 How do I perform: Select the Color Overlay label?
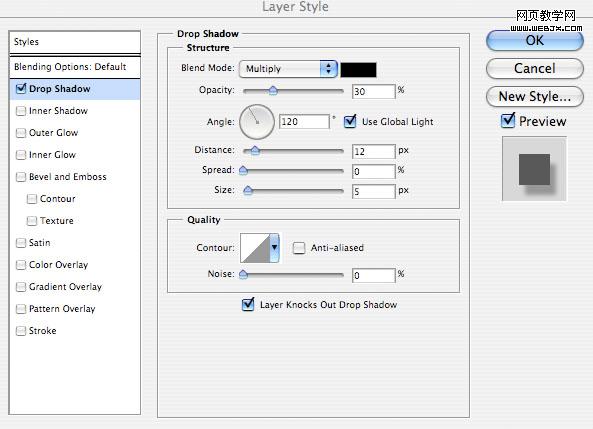coord(58,264)
